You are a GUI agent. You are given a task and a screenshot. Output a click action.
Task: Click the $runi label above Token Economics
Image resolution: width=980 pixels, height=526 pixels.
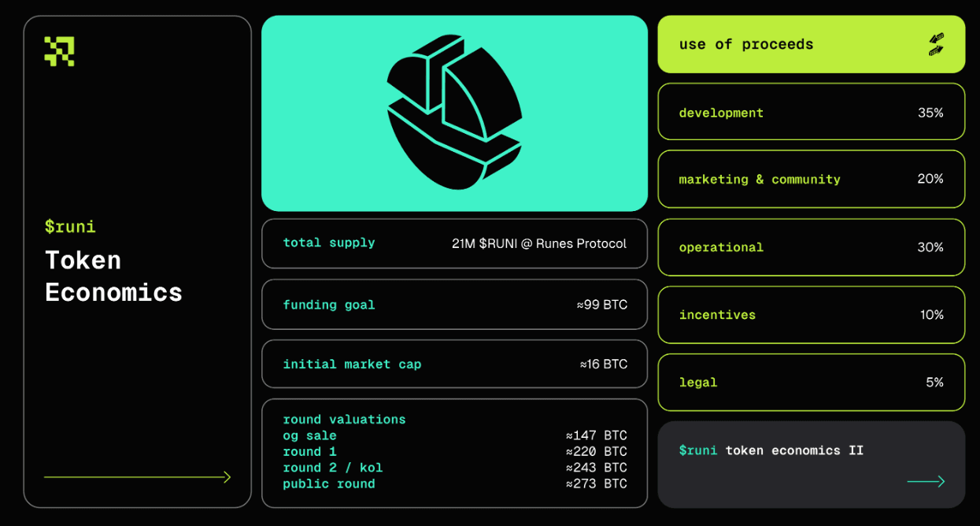(70, 227)
